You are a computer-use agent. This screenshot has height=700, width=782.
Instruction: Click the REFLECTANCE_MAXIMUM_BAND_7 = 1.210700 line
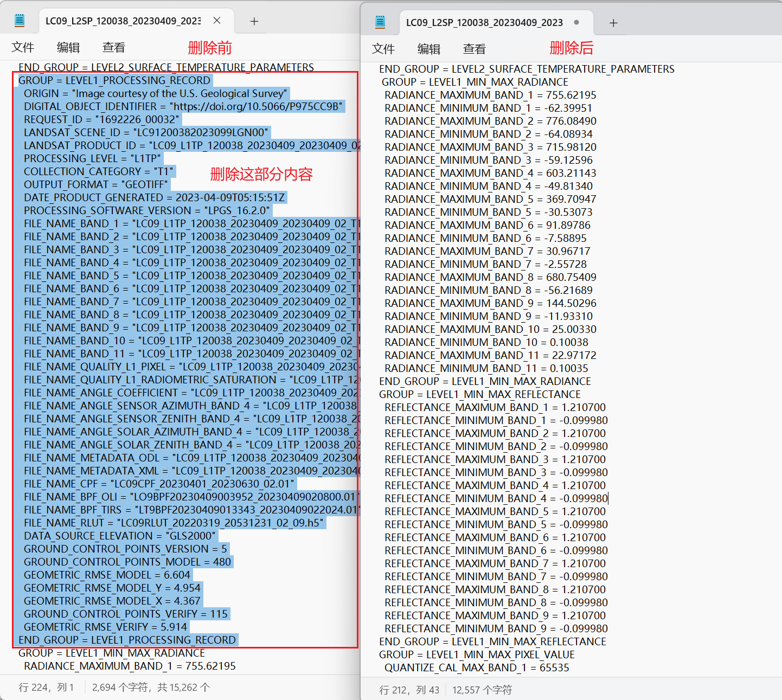[x=495, y=563]
